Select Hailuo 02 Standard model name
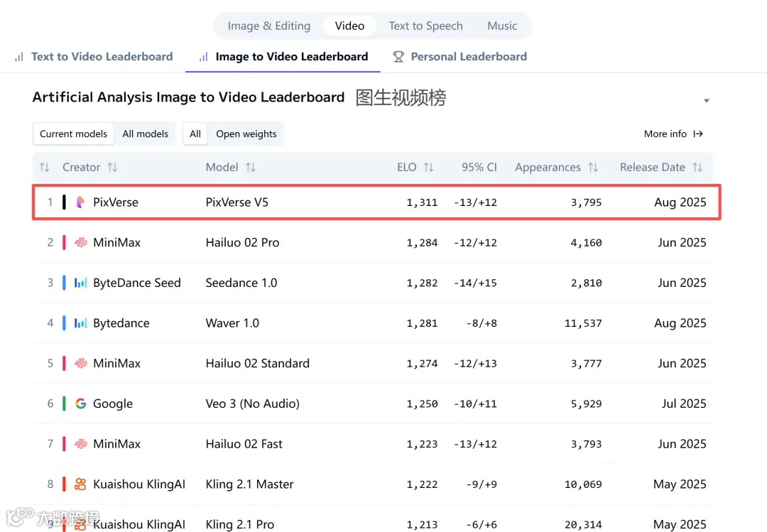The image size is (767, 532). (x=257, y=363)
